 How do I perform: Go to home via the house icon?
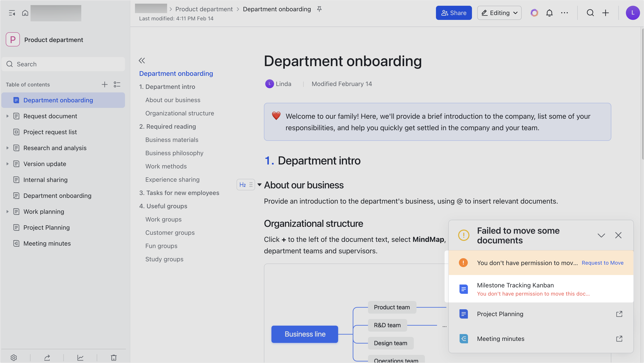tap(25, 13)
